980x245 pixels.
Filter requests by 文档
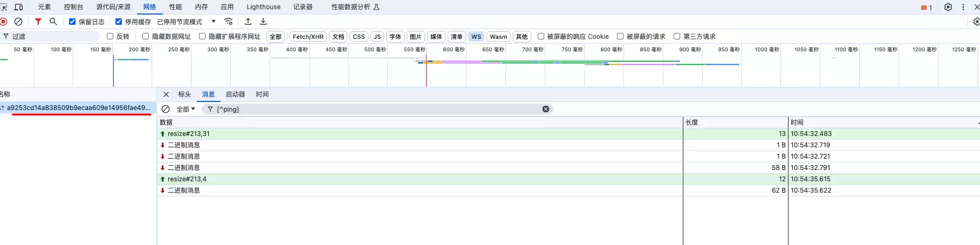coord(338,37)
